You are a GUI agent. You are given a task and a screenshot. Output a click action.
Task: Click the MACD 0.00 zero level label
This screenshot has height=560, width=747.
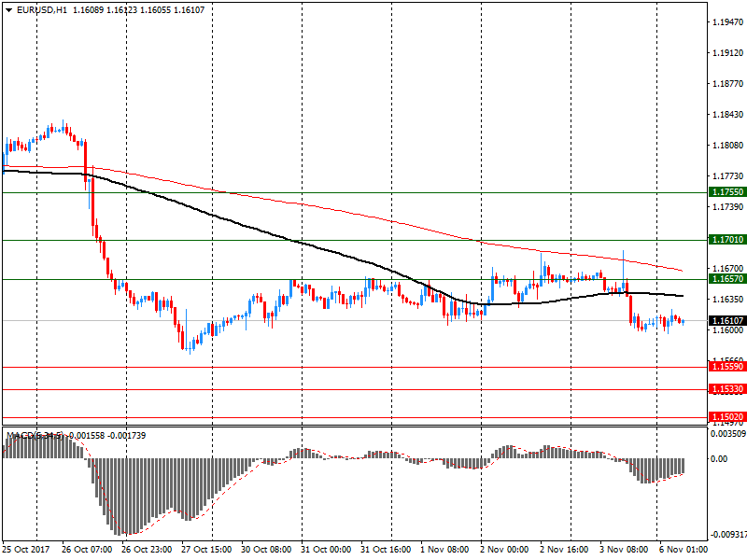point(719,458)
